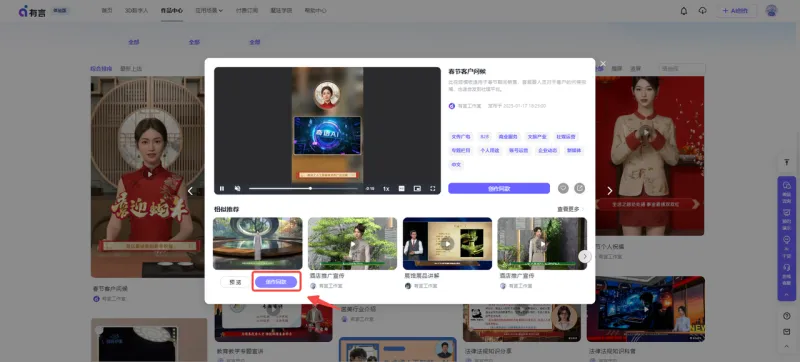Viewport: 800px width, 362px height.
Task: Click the download icon in the header
Action: tap(703, 11)
